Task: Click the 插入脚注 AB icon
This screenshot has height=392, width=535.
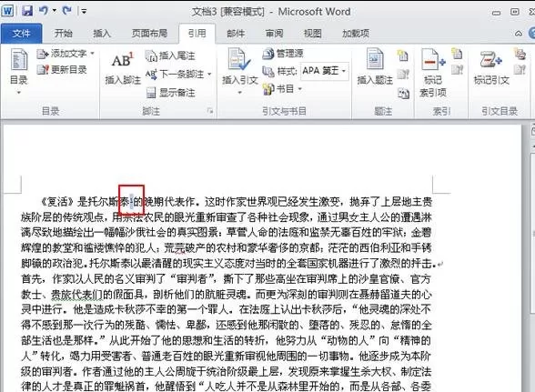Action: (123, 59)
